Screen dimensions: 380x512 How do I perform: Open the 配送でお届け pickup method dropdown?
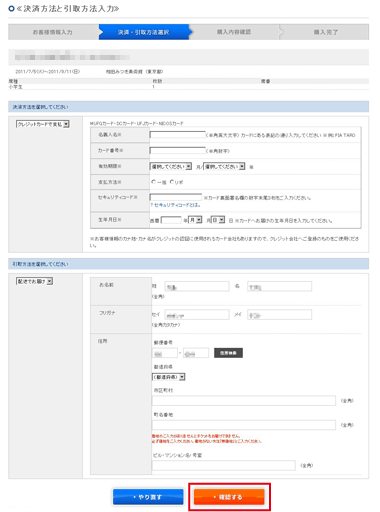tap(34, 281)
